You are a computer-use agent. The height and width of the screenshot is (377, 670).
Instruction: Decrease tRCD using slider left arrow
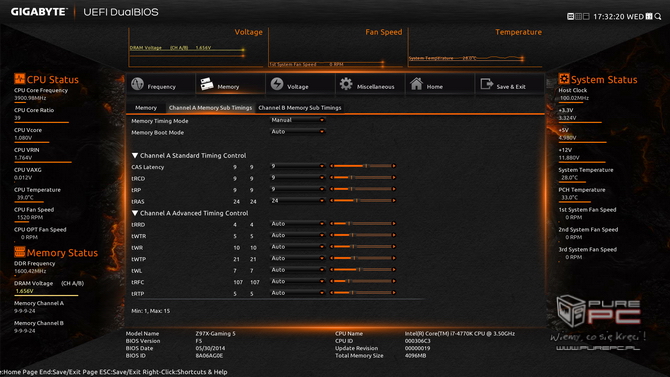click(x=332, y=177)
